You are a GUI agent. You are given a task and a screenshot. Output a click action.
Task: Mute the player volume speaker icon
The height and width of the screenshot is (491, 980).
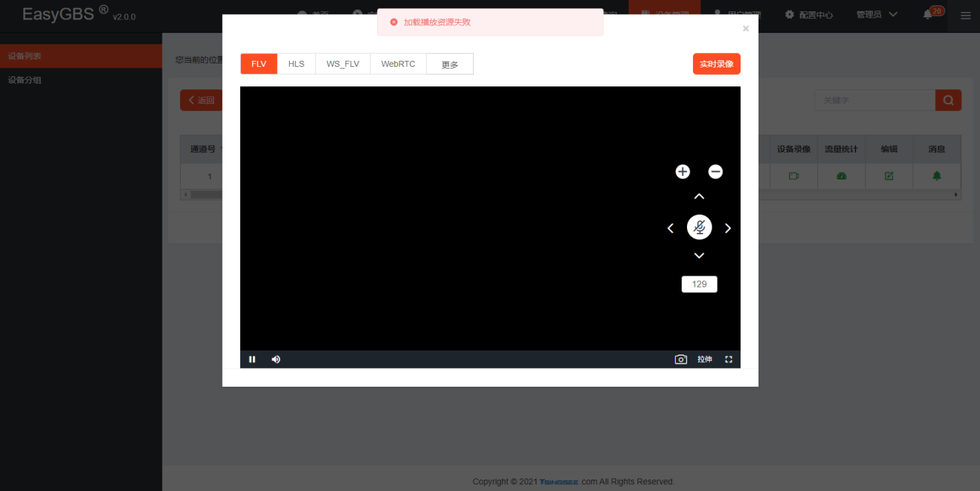[276, 359]
